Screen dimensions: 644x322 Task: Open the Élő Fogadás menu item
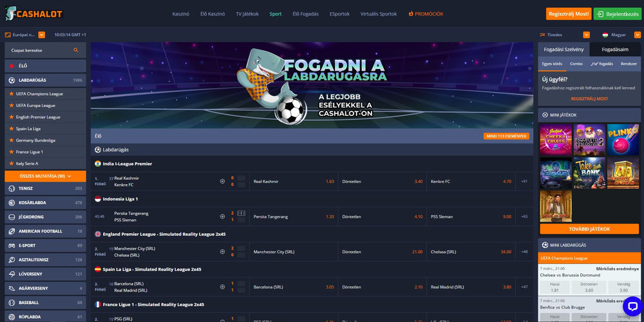(x=305, y=14)
